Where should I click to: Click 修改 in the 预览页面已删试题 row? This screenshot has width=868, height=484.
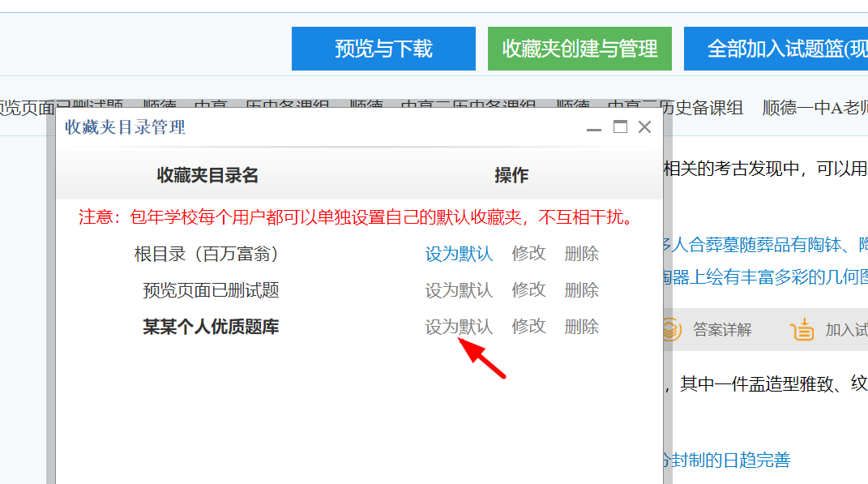tap(528, 290)
